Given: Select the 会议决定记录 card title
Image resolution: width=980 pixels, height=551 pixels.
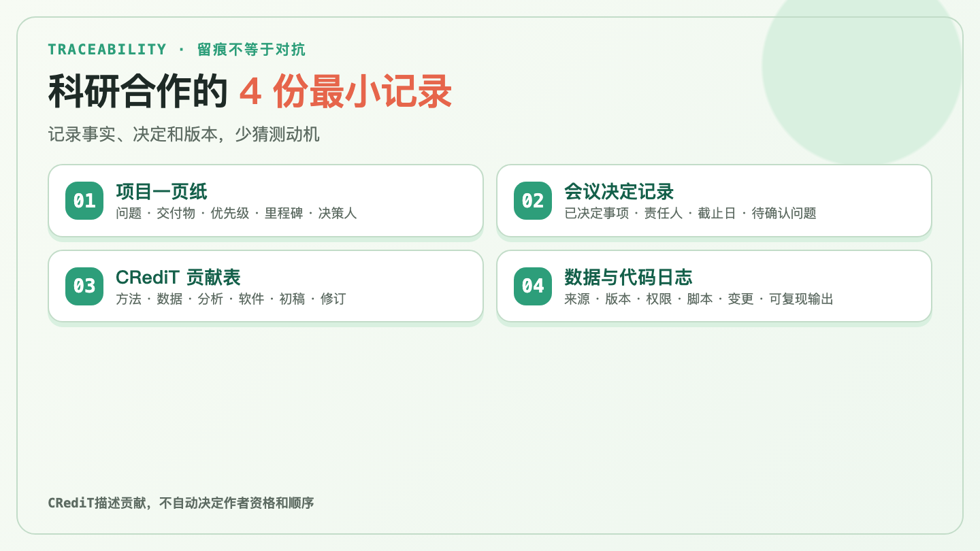Looking at the screenshot, I should click(619, 192).
